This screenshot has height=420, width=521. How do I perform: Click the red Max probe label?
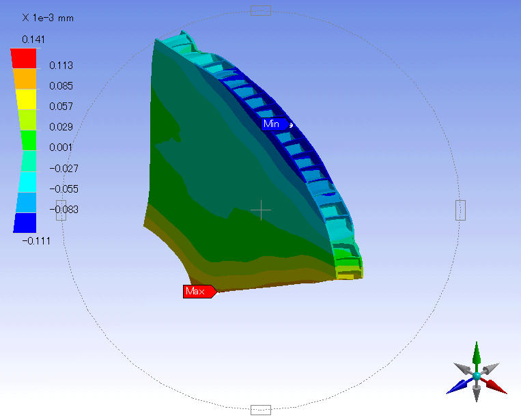[x=200, y=292]
